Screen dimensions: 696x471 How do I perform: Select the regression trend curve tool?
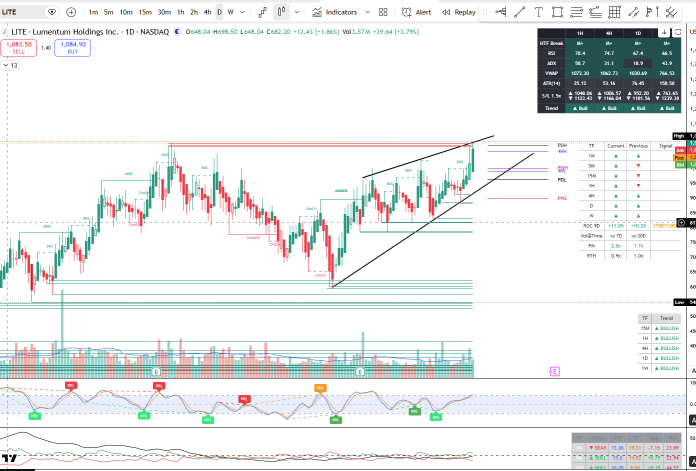[x=595, y=12]
